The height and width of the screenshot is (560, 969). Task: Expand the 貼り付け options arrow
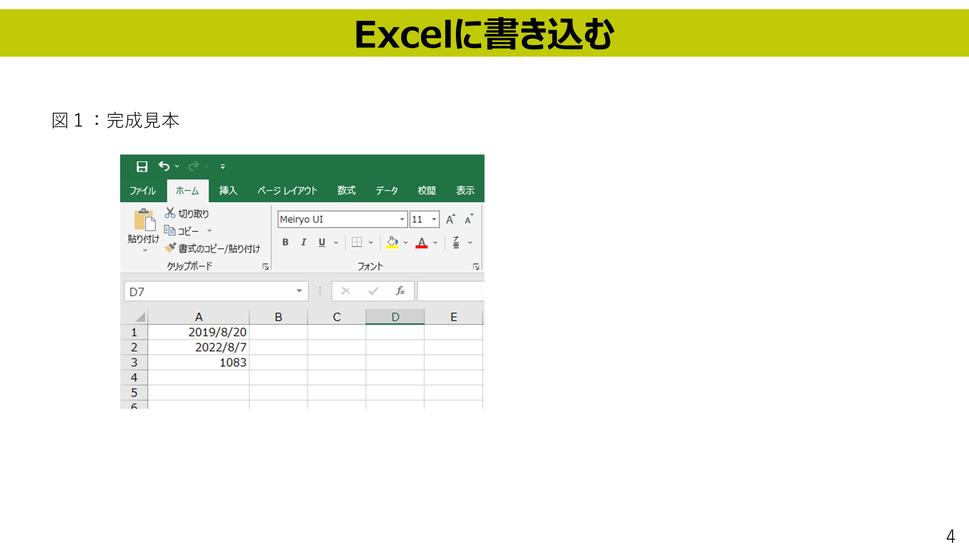145,250
